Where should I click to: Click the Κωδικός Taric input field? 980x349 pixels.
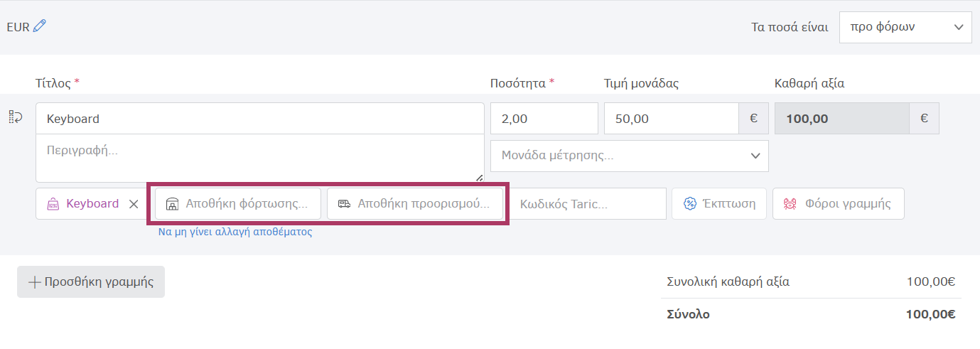coord(590,204)
